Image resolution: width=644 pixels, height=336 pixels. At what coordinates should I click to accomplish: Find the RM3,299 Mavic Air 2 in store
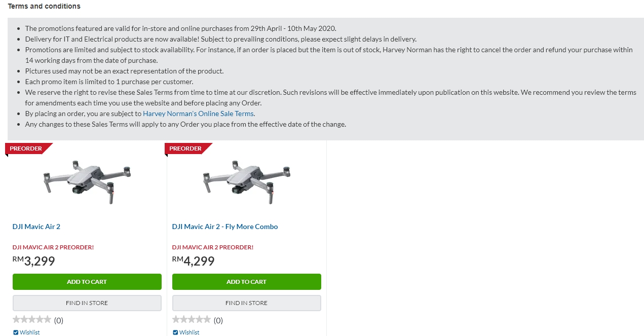87,303
